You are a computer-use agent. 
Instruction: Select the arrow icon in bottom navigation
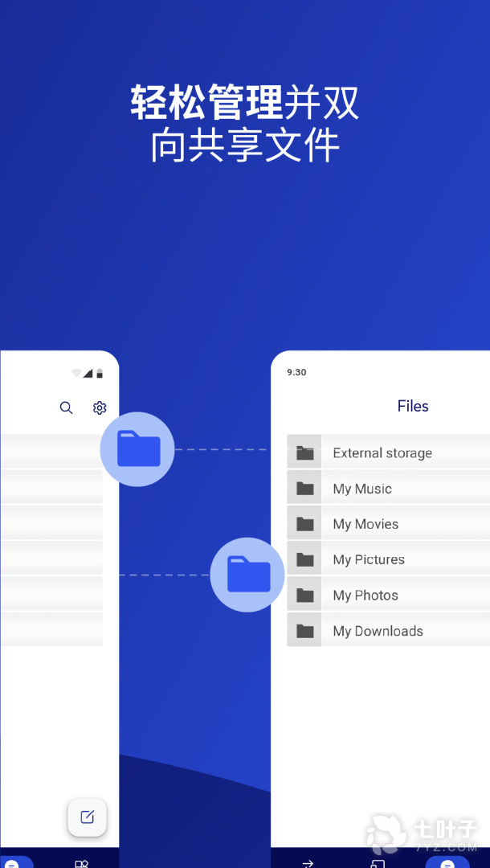(308, 863)
